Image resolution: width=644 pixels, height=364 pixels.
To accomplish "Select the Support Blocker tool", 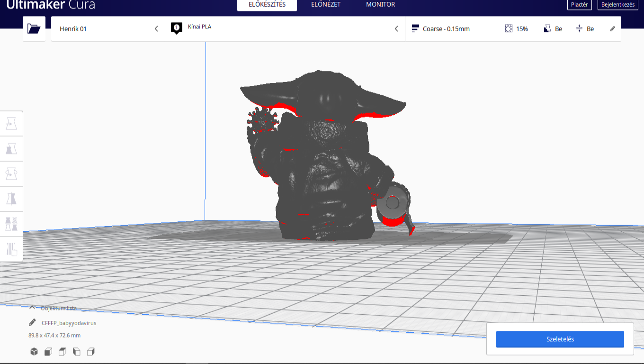I will pos(11,249).
